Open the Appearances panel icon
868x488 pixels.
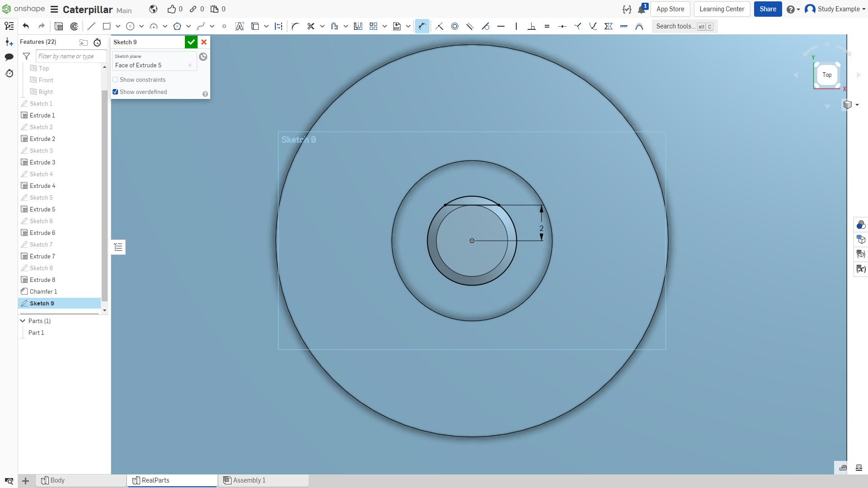[x=861, y=225]
